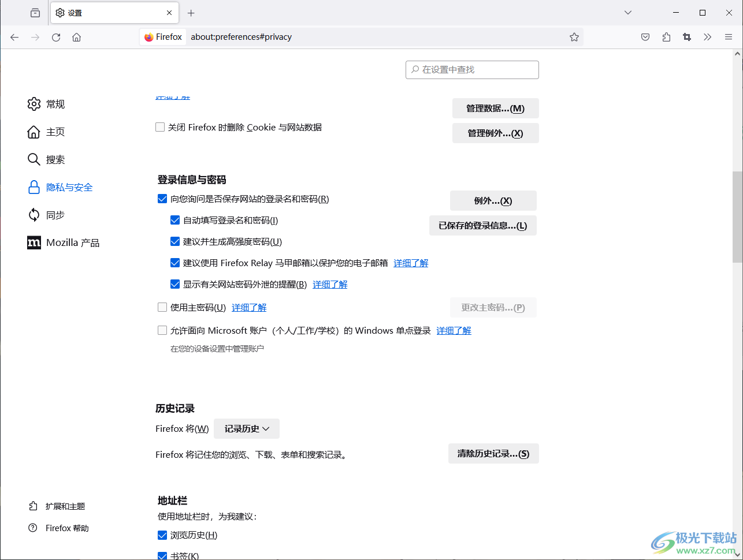Image resolution: width=743 pixels, height=560 pixels.
Task: Focus the 在设置中查找 search field
Action: point(472,69)
